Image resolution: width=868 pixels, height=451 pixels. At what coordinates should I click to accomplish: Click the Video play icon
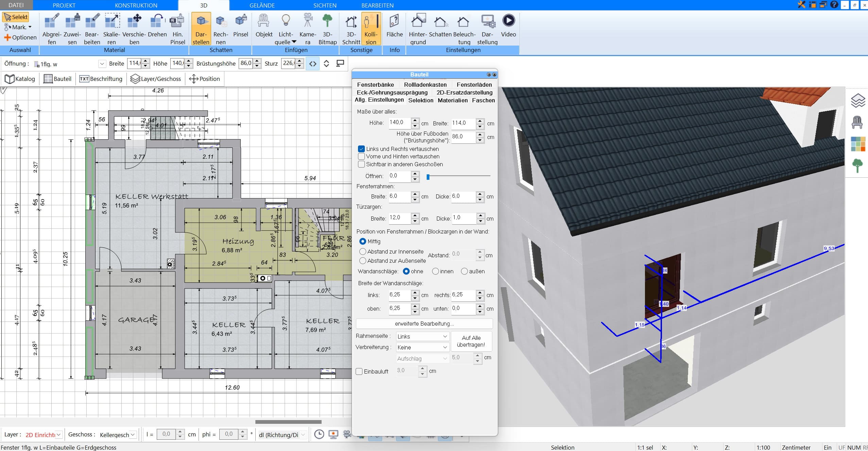[x=509, y=20]
